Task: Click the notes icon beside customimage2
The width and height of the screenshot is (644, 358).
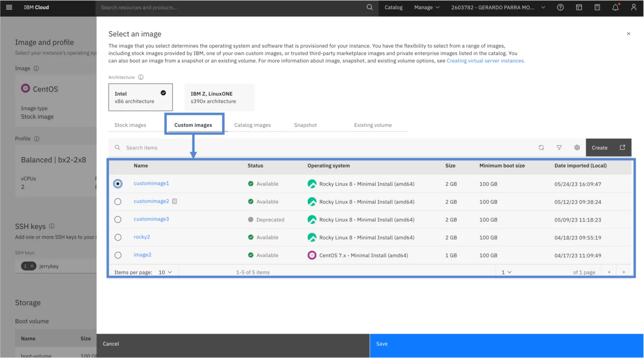Action: click(x=175, y=201)
